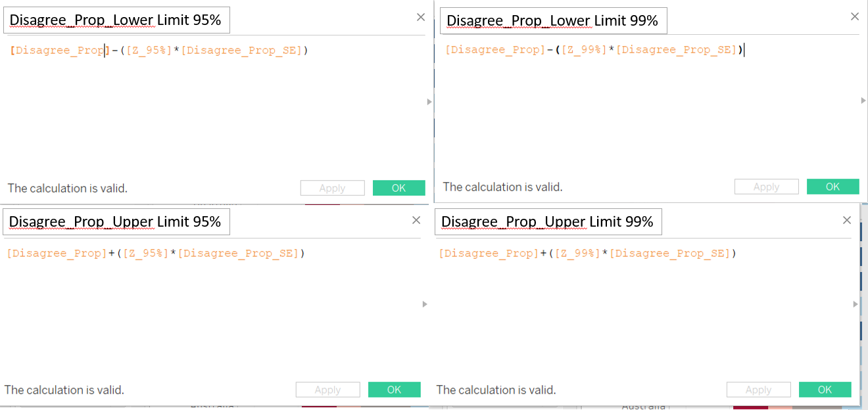The width and height of the screenshot is (868, 410).
Task: Click OK for Upper Limit 95% calculation
Action: pos(394,390)
